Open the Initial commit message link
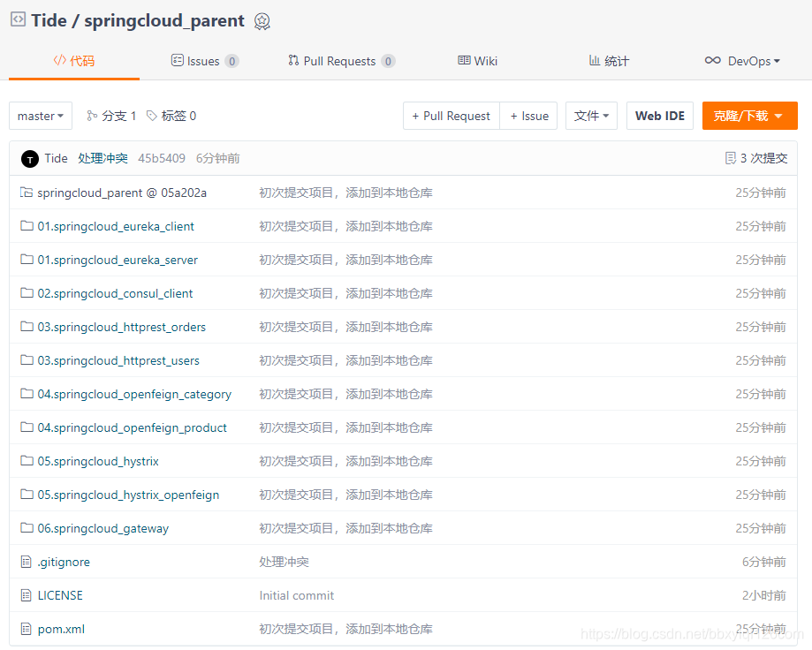This screenshot has height=650, width=812. (297, 595)
